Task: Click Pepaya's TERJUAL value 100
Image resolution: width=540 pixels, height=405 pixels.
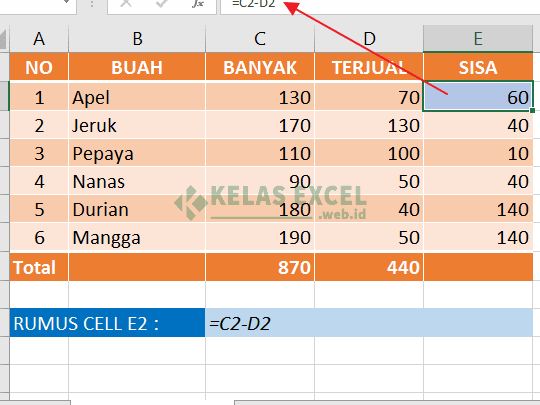Action: coord(369,153)
